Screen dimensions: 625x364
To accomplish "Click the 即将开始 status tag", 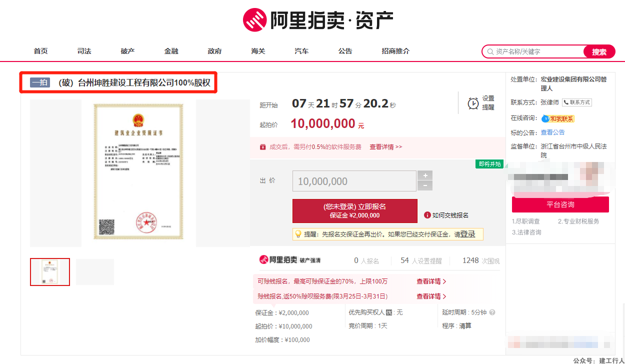I will click(490, 164).
